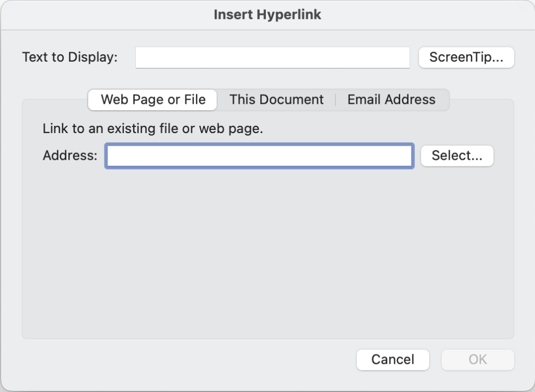Viewport: 535px width, 392px height.
Task: Cancel the Insert Hyperlink dialog
Action: click(392, 359)
